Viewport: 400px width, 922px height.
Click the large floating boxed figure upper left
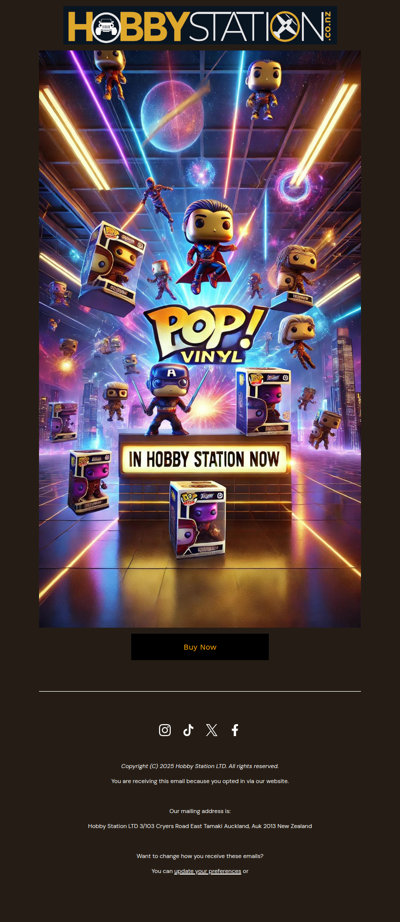click(x=112, y=266)
